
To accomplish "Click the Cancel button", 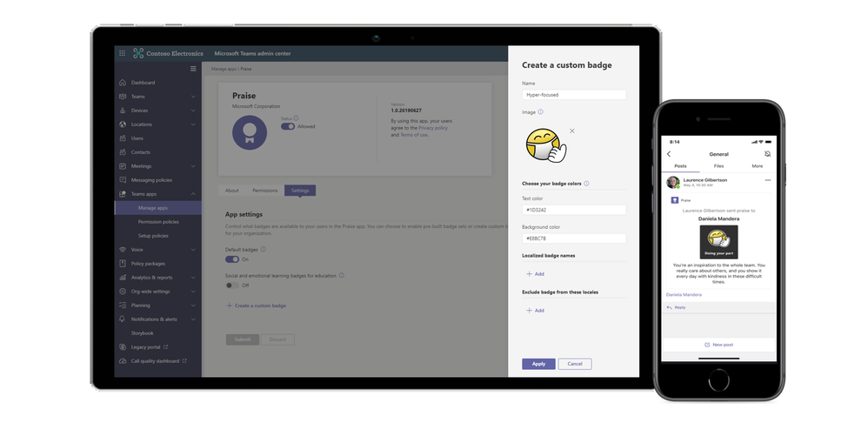I will (575, 364).
